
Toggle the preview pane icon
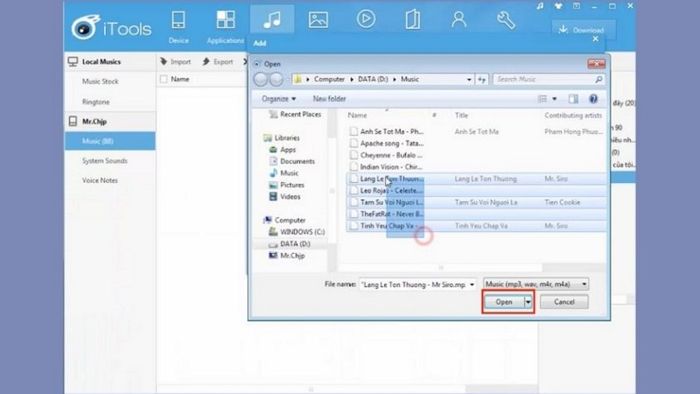[x=573, y=99]
